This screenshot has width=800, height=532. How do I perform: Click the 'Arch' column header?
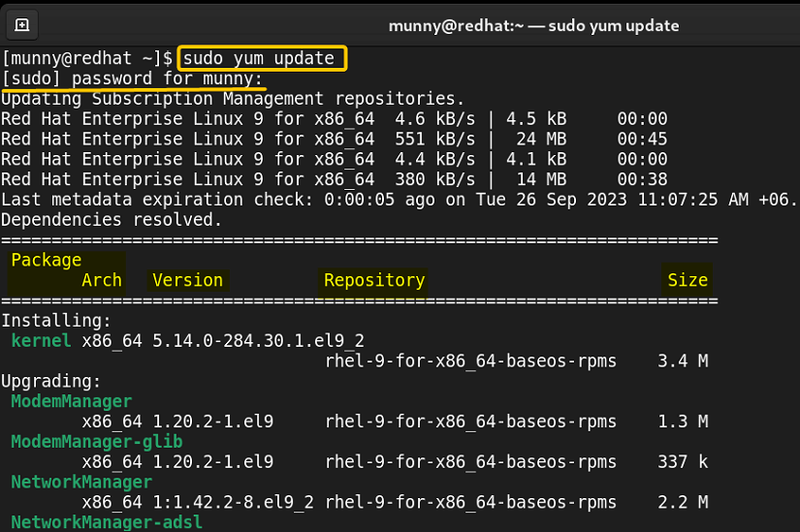[102, 280]
